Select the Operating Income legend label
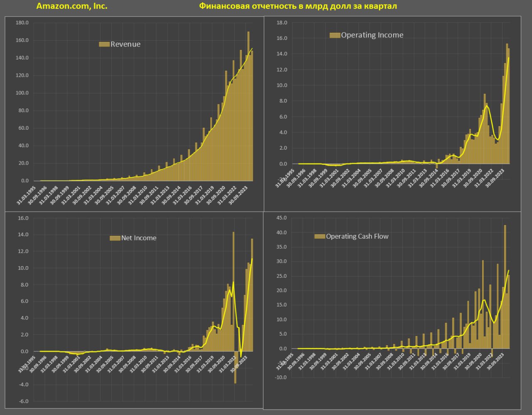Image resolution: width=532 pixels, height=415 pixels. coord(372,35)
